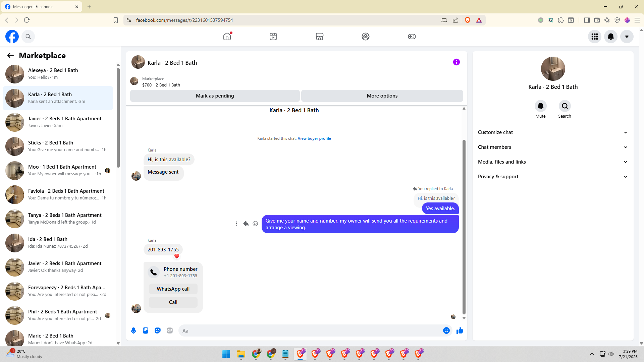This screenshot has width=644, height=362.
Task: Open the account dropdown arrow
Action: click(627, 37)
